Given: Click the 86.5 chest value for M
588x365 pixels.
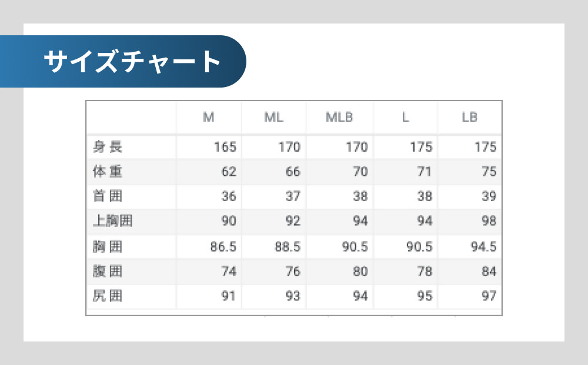Looking at the screenshot, I should 223,247.
